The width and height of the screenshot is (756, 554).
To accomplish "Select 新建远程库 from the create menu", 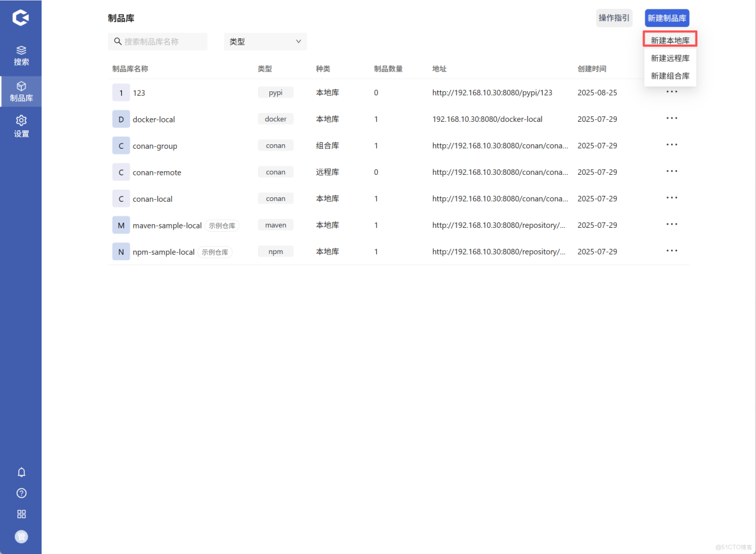I will coord(670,57).
